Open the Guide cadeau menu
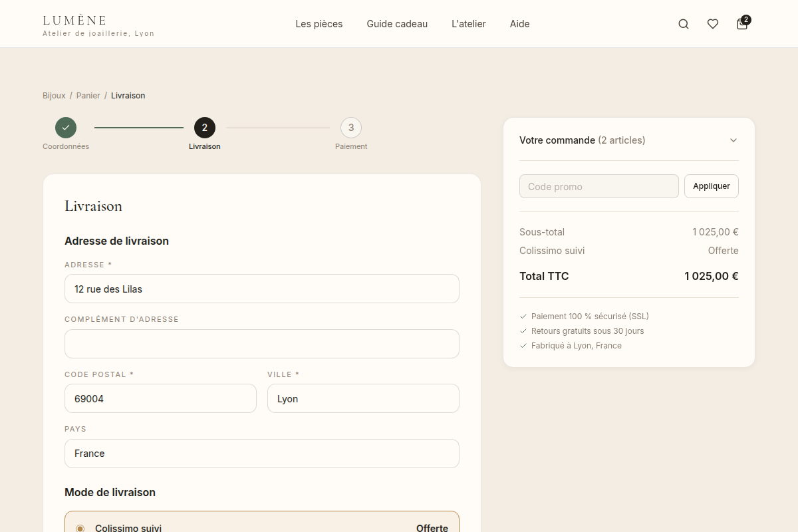Image resolution: width=798 pixels, height=532 pixels. tap(397, 24)
